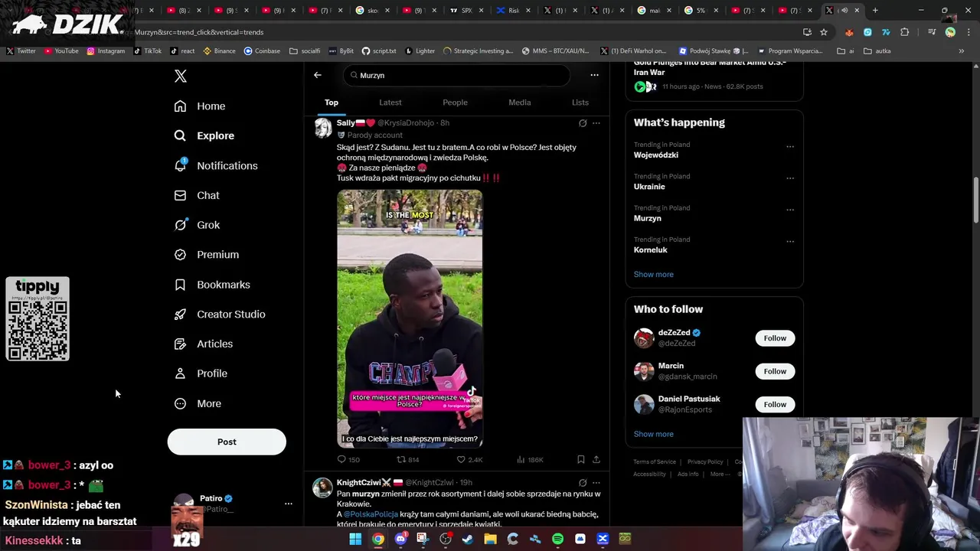This screenshot has width=980, height=551.
Task: Open options for Murzyn trend
Action: point(790,210)
